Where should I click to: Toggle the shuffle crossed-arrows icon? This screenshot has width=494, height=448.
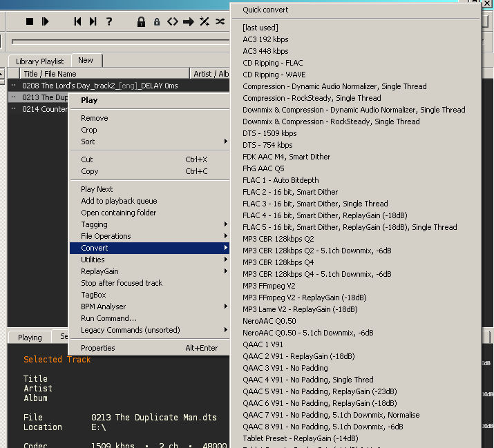(x=220, y=21)
